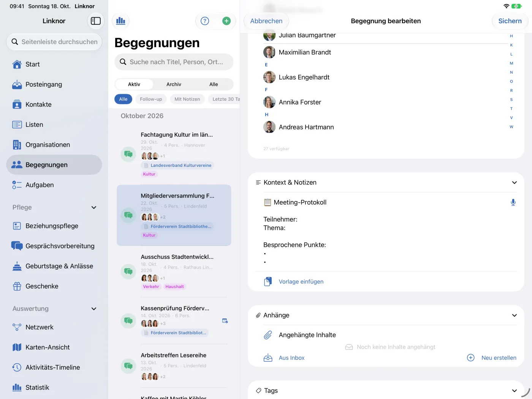Expand the Tags section chevron

point(515,391)
